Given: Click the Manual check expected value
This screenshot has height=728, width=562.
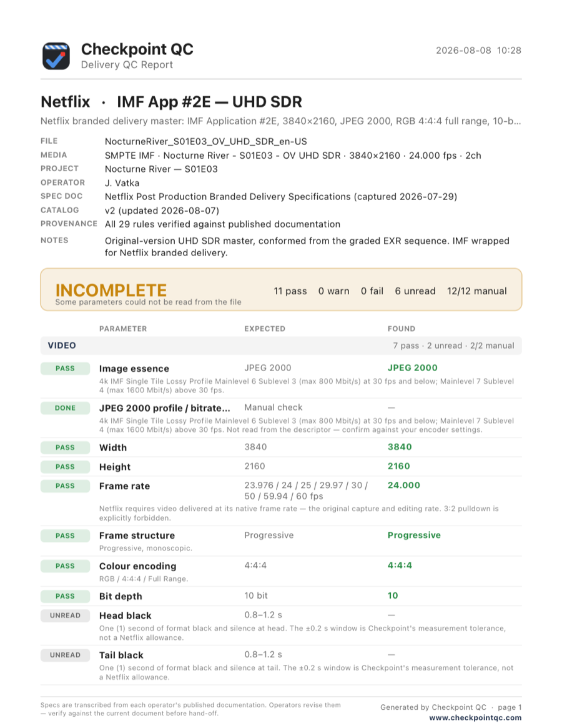Looking at the screenshot, I should tap(274, 407).
